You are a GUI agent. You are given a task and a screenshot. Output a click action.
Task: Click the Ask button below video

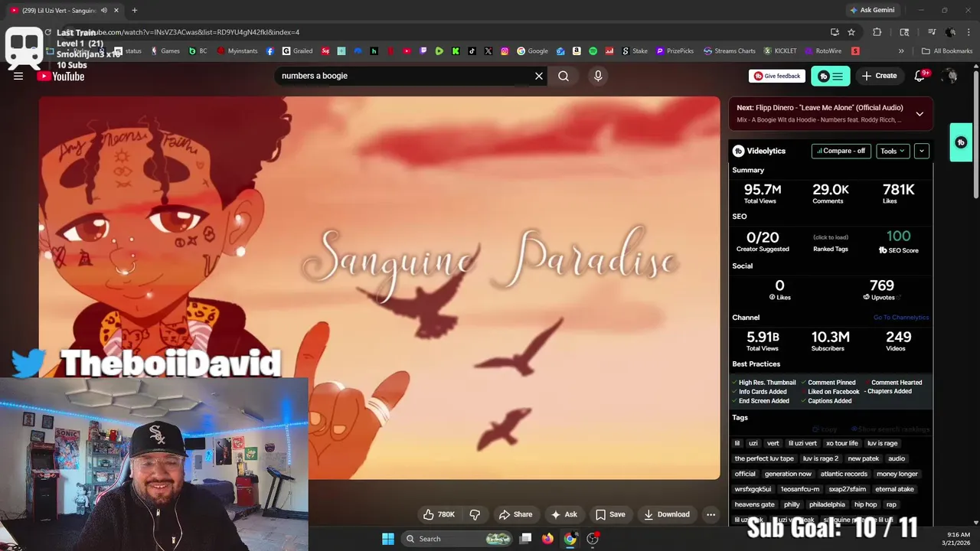tap(564, 514)
